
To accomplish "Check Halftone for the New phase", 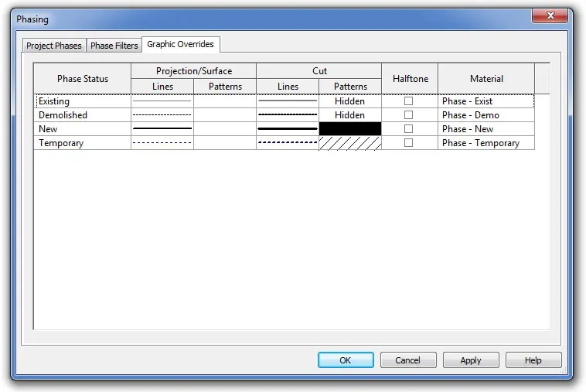I will coord(408,129).
